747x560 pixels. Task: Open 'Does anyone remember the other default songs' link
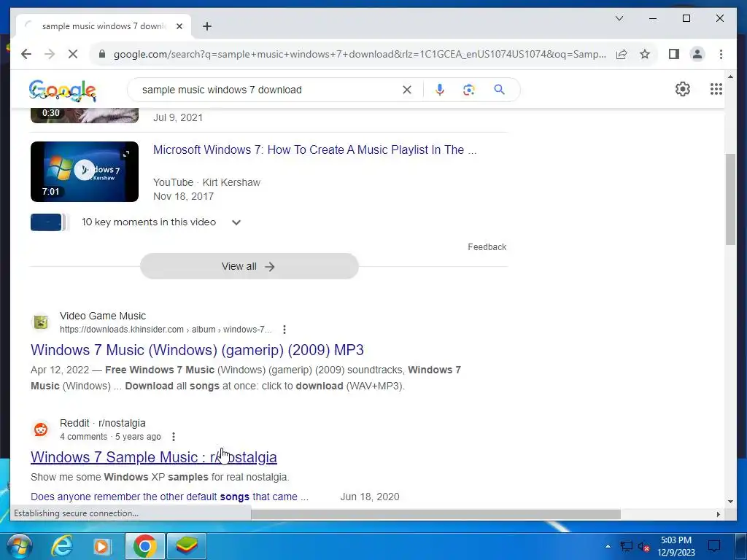tap(169, 497)
